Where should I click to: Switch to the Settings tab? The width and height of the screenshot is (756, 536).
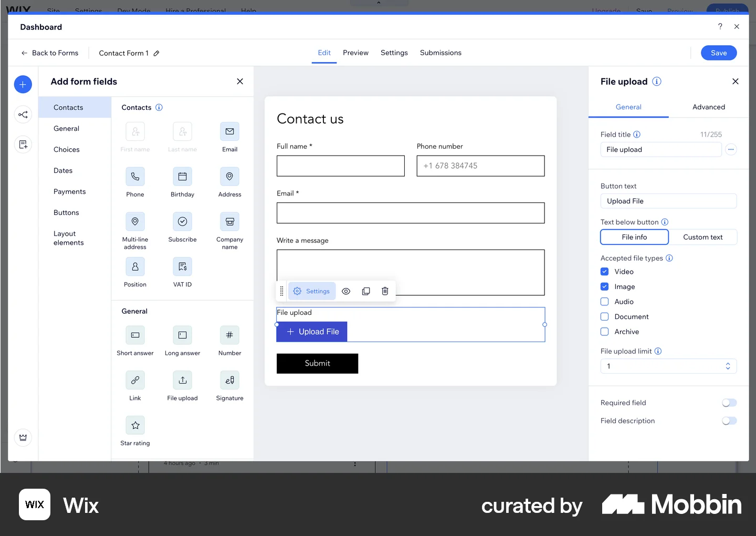(x=394, y=53)
